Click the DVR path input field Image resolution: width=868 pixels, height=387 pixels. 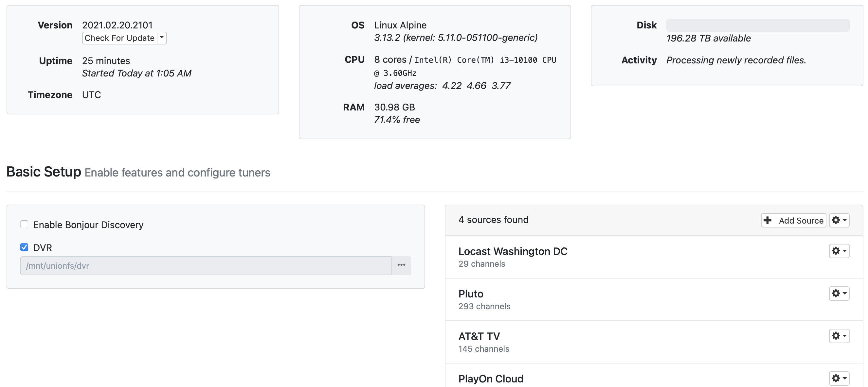click(206, 265)
